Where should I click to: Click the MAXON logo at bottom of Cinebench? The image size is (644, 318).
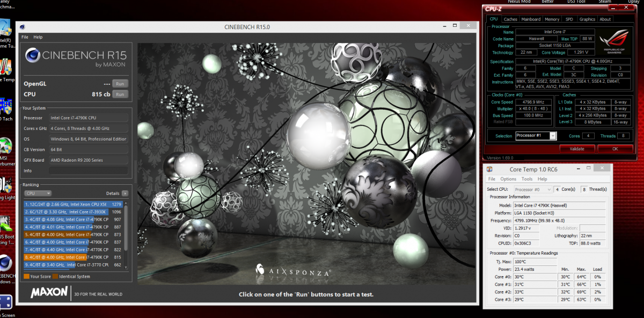point(49,292)
